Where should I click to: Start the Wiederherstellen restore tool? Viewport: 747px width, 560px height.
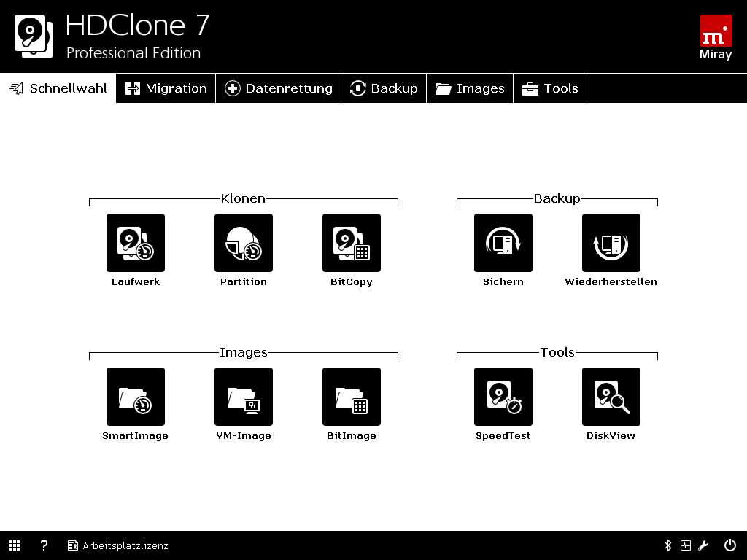[611, 243]
